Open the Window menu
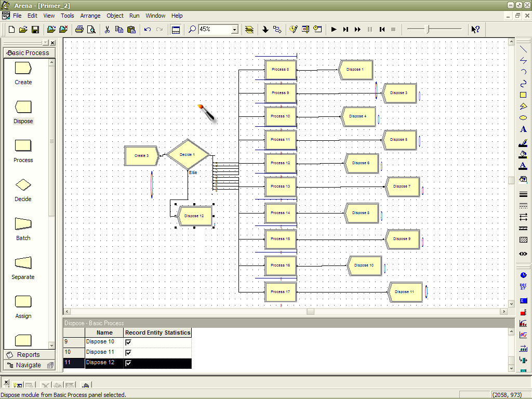This screenshot has height=399, width=532. pyautogui.click(x=155, y=16)
